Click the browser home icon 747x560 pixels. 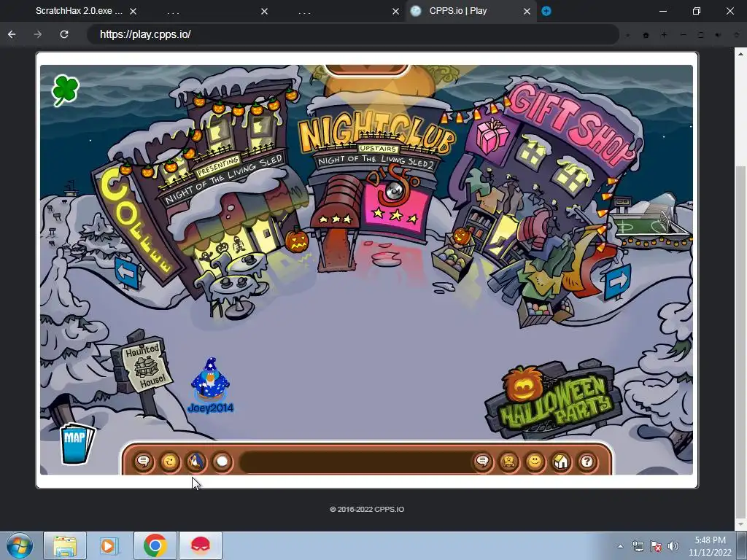646,35
